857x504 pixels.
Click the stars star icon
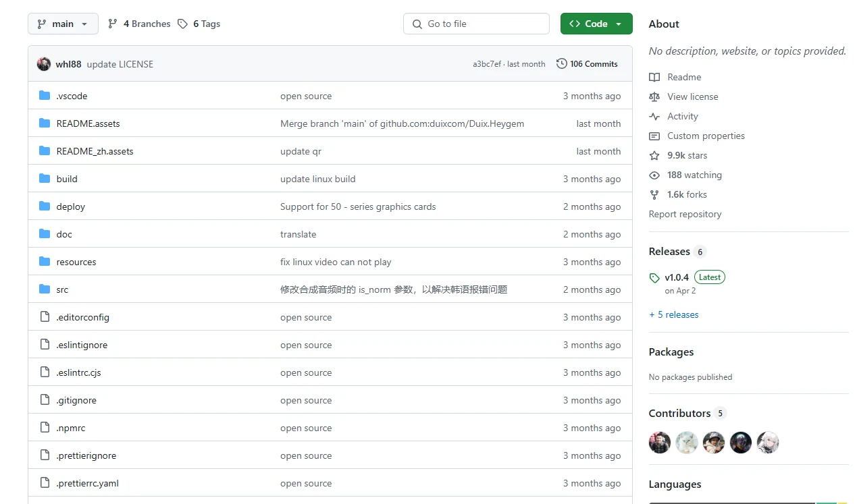(x=654, y=155)
